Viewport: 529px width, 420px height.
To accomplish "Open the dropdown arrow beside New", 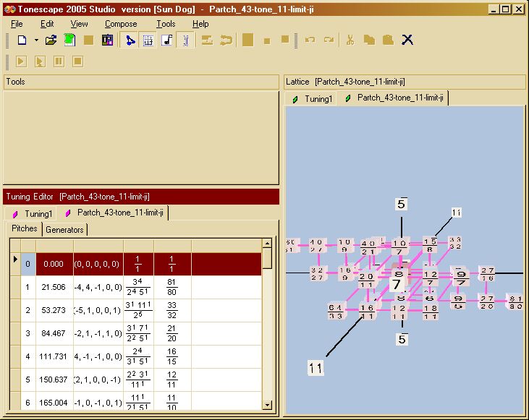I will click(x=36, y=40).
